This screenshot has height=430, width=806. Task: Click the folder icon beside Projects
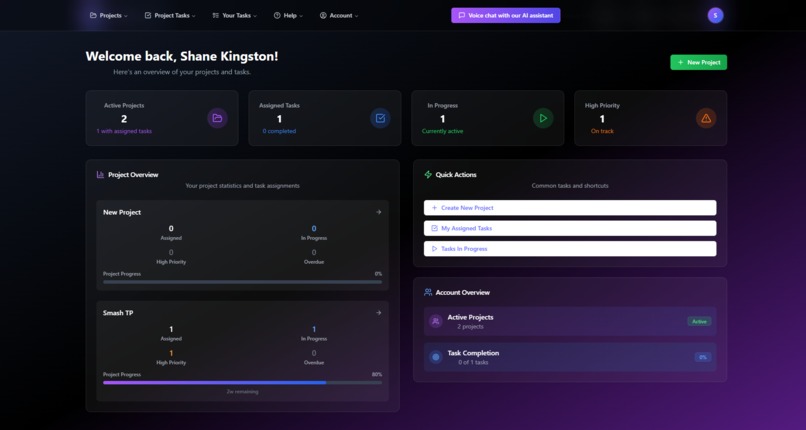[93, 15]
